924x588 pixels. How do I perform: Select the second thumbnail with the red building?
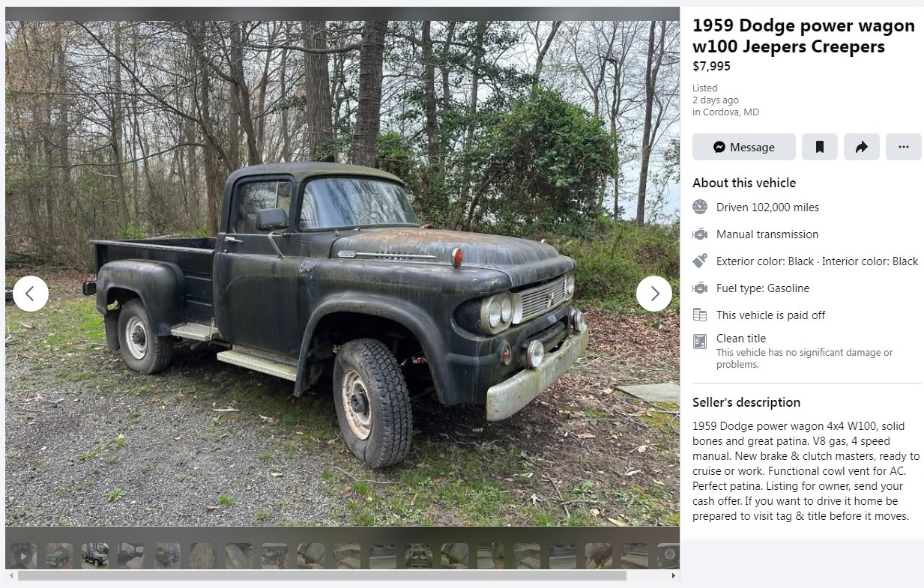[x=59, y=556]
